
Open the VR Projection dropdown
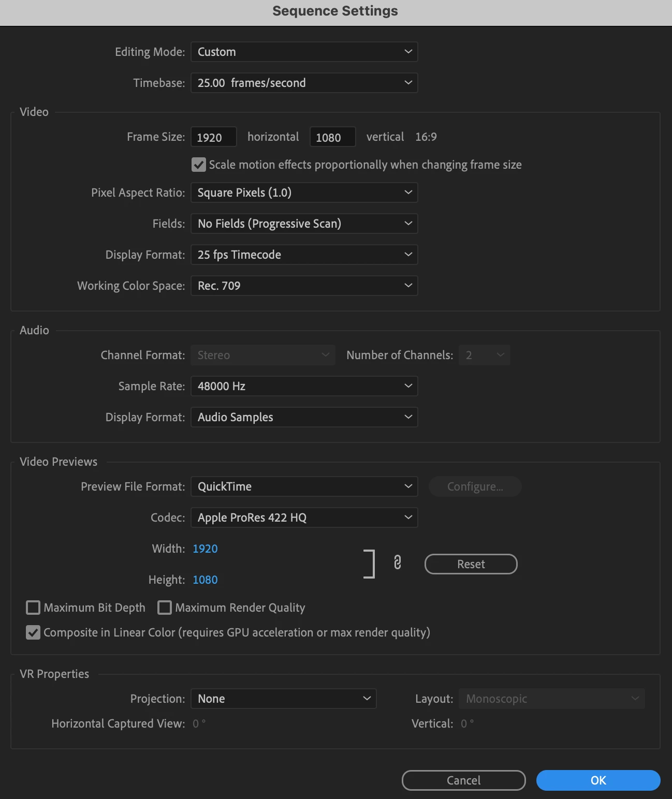coord(284,699)
